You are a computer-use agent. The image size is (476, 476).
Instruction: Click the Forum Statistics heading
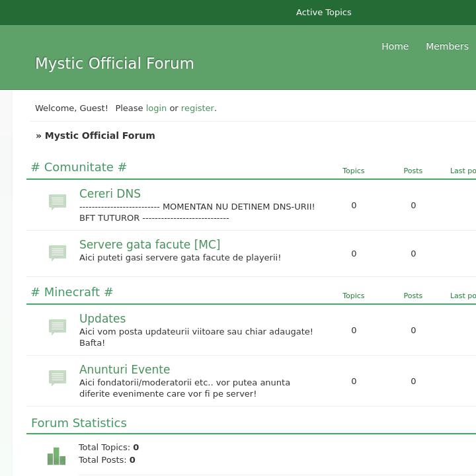79,423
